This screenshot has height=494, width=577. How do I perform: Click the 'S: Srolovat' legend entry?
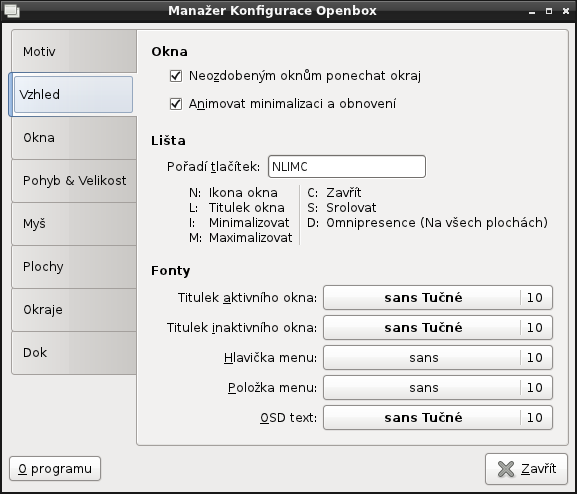coord(341,208)
